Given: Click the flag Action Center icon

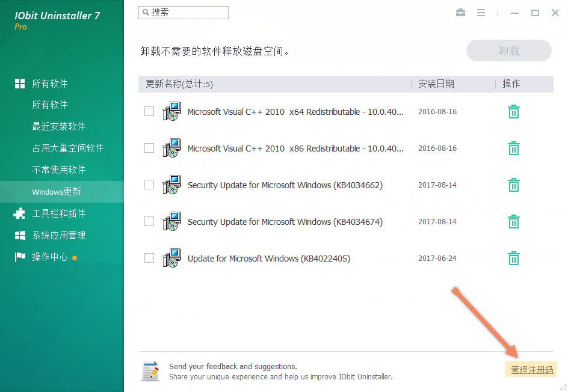Looking at the screenshot, I should [20, 257].
